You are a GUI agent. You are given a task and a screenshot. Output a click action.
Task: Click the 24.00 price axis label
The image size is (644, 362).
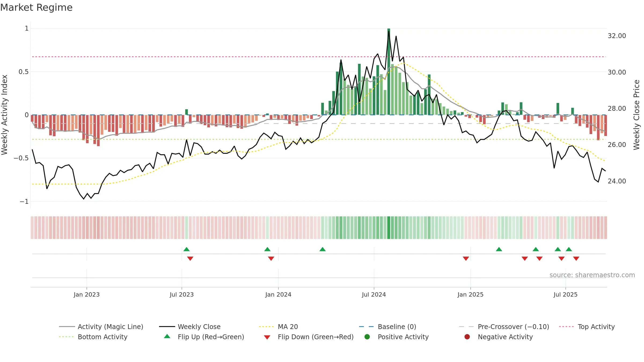(617, 181)
